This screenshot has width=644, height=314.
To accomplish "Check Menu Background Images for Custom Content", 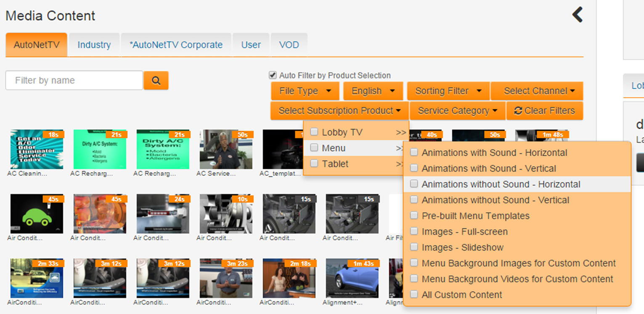I will (x=414, y=263).
